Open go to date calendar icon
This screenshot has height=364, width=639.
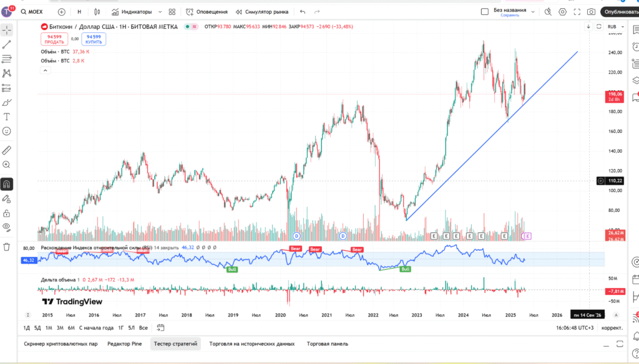pyautogui.click(x=160, y=328)
